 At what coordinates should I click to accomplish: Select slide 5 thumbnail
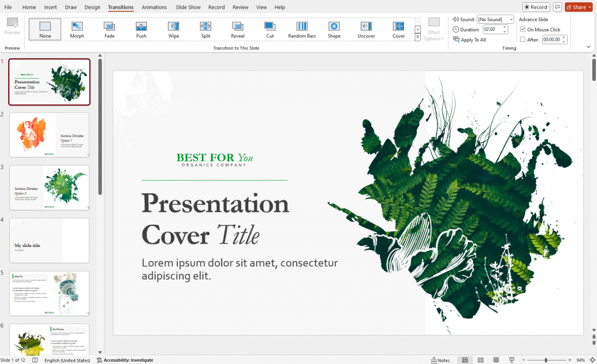[x=50, y=294]
